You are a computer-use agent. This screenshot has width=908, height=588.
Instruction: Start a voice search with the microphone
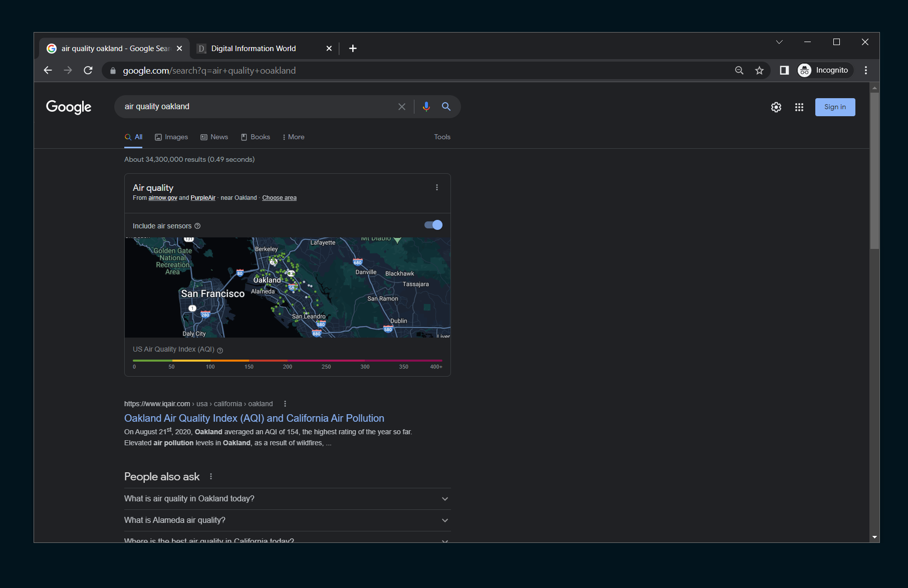pyautogui.click(x=426, y=107)
